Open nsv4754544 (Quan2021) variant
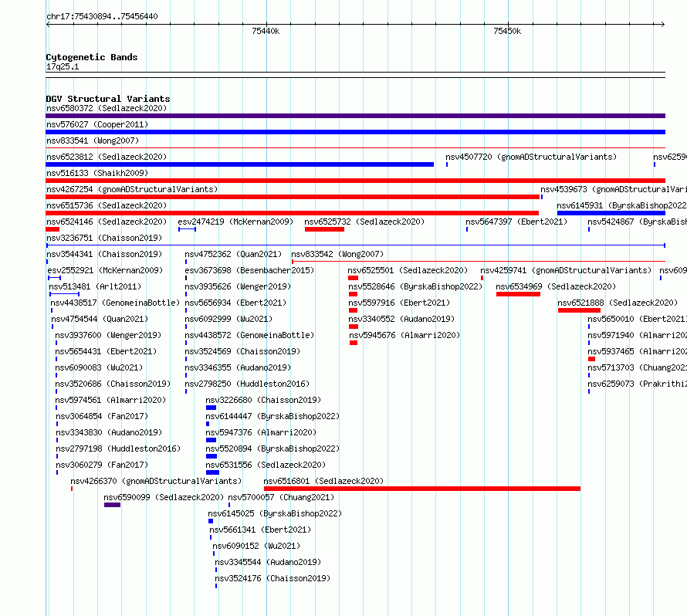The width and height of the screenshot is (687, 616). [100, 319]
